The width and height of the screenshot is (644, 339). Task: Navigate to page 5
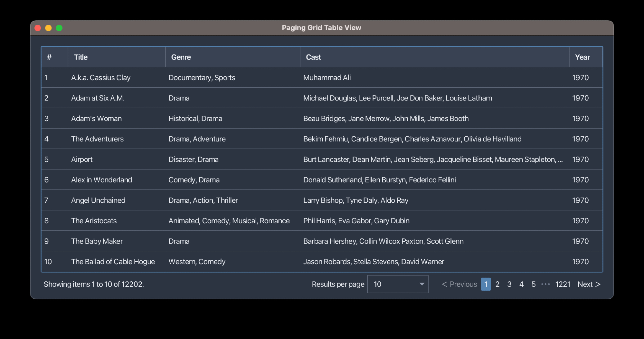point(534,284)
